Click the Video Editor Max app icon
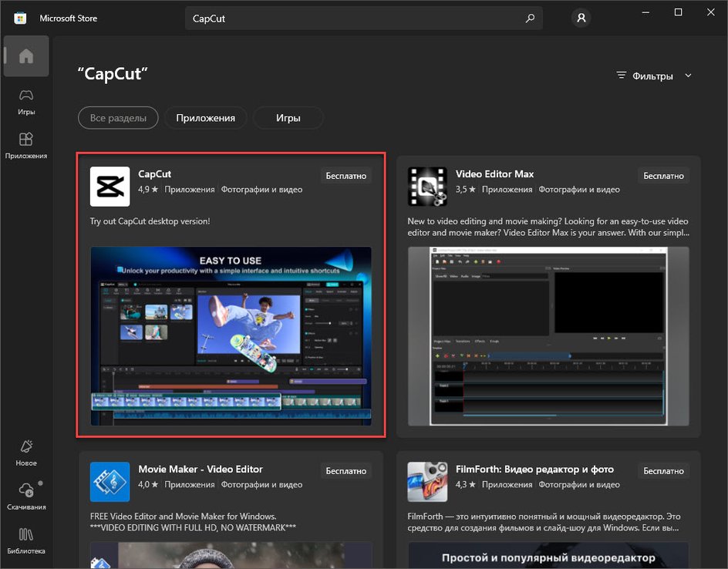This screenshot has height=569, width=728. pyautogui.click(x=427, y=187)
